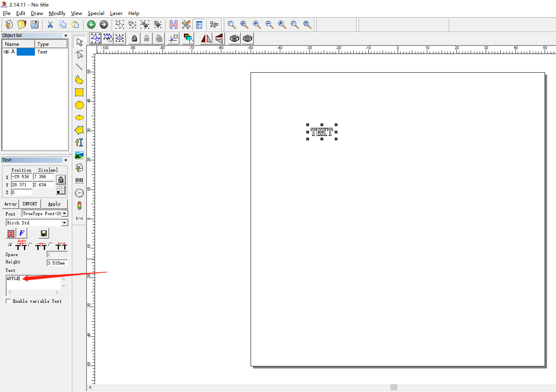
Task: Click the Put to origin icon
Action: click(x=173, y=39)
